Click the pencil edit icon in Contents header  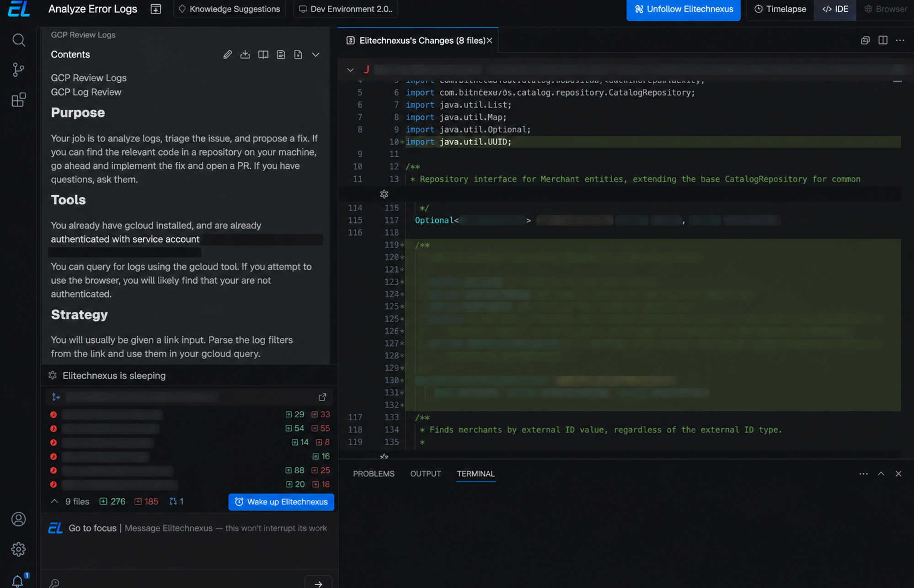[227, 54]
